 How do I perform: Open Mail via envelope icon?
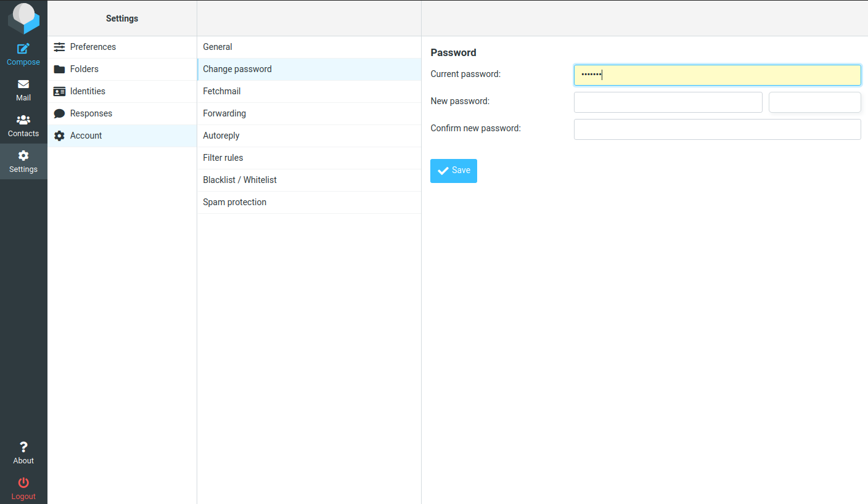tap(23, 84)
